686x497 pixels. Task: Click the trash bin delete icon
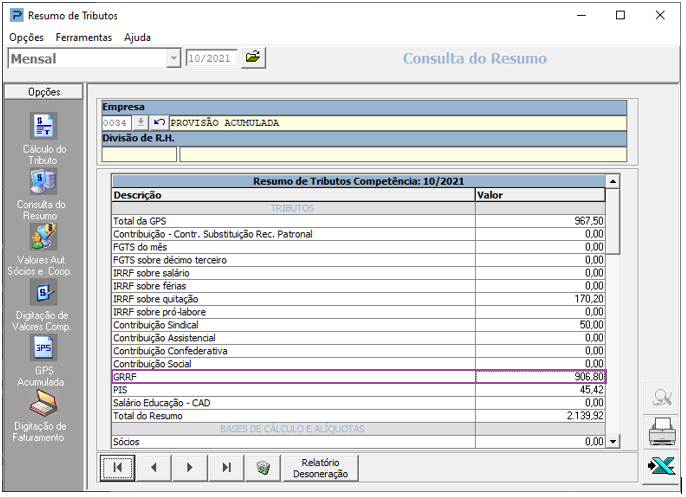(263, 468)
